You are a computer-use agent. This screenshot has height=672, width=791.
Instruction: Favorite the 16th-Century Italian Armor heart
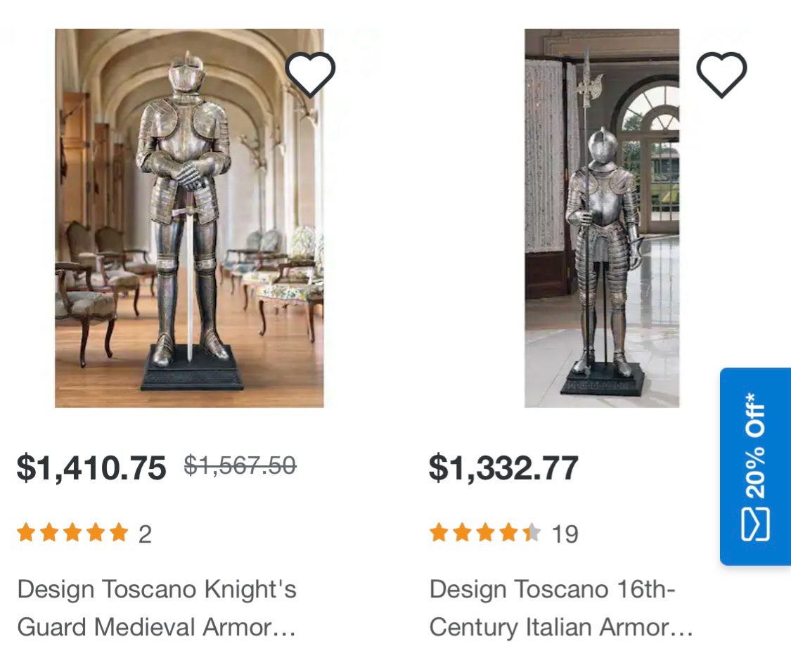point(721,75)
